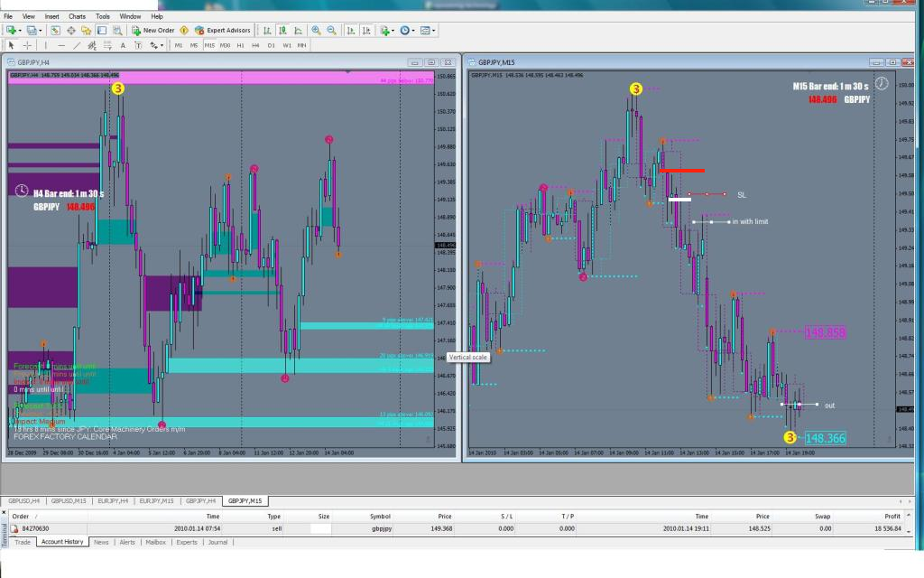Screen dimensions: 924x578
Task: Open Market Watch window icon
Action: (x=56, y=30)
